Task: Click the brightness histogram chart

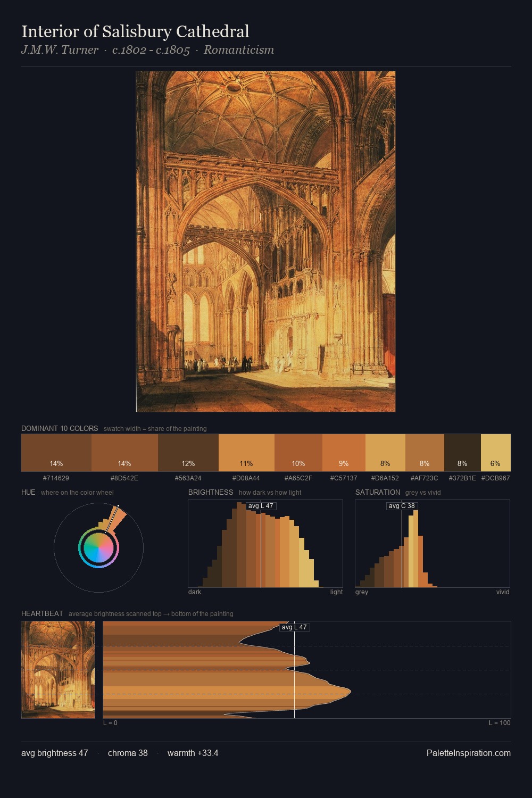Action: pyautogui.click(x=265, y=544)
